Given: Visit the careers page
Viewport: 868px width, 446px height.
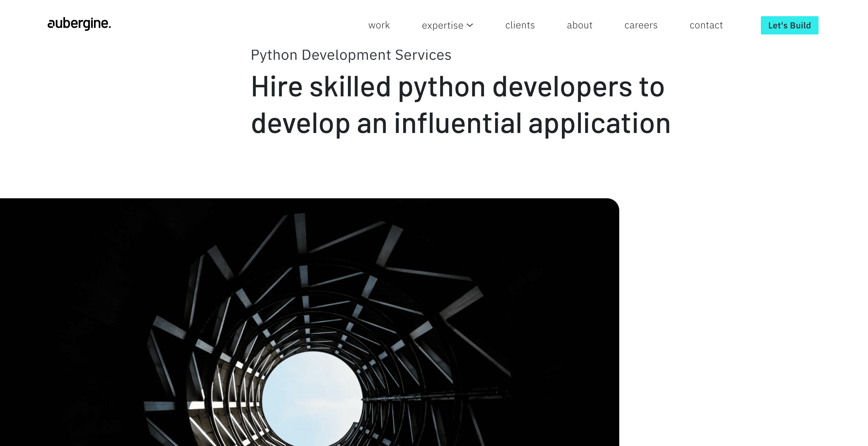Looking at the screenshot, I should click(x=641, y=25).
